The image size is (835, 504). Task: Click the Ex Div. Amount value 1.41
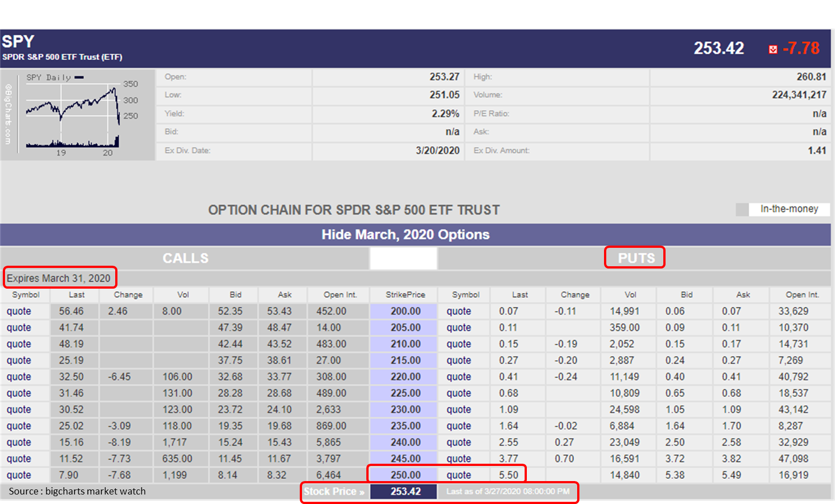point(817,150)
